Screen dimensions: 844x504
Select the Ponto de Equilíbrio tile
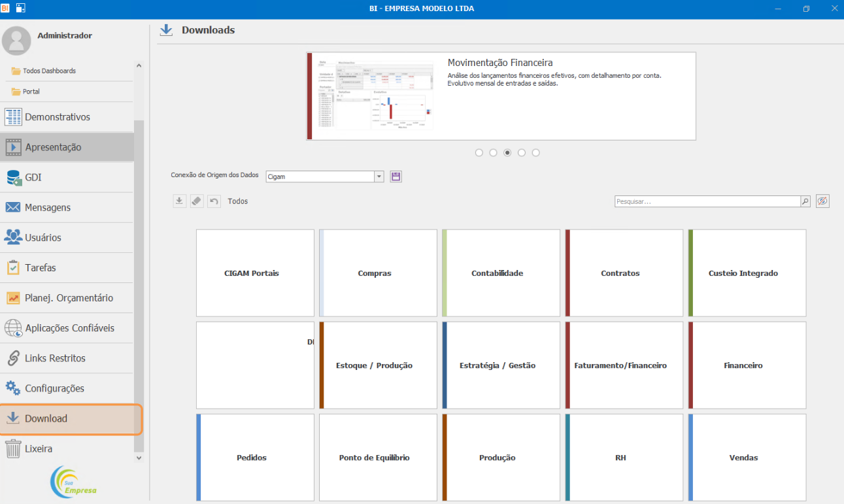tap(378, 458)
